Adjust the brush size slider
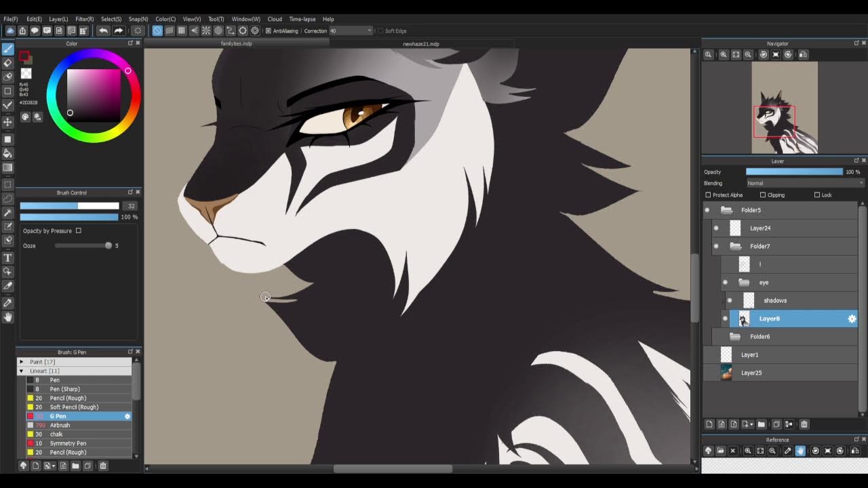The width and height of the screenshot is (868, 488). coord(69,206)
